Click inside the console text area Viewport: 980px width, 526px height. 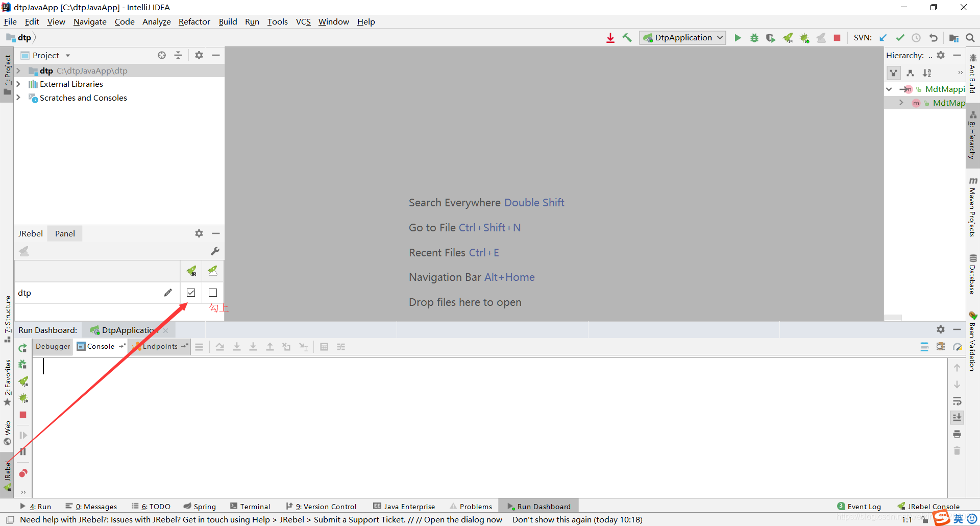coord(489,427)
